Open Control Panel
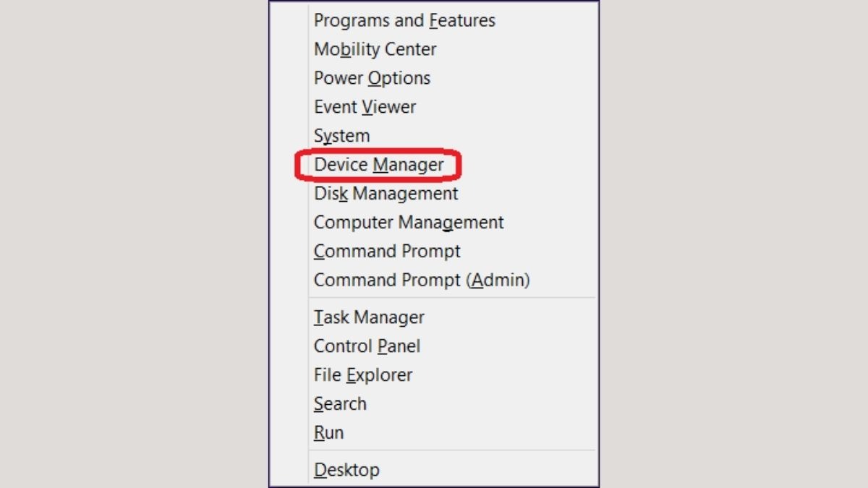The height and width of the screenshot is (488, 868). [x=367, y=346]
